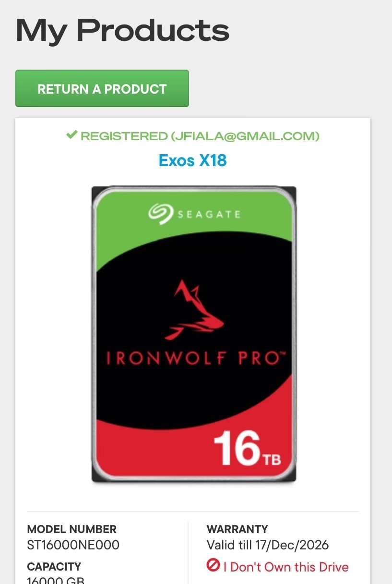Click the MODEL NUMBER label
The width and height of the screenshot is (392, 584).
coord(72,529)
